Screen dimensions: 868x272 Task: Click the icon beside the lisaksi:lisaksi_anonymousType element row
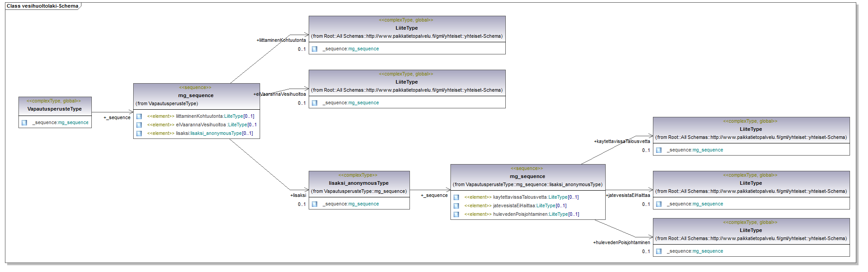click(x=139, y=134)
